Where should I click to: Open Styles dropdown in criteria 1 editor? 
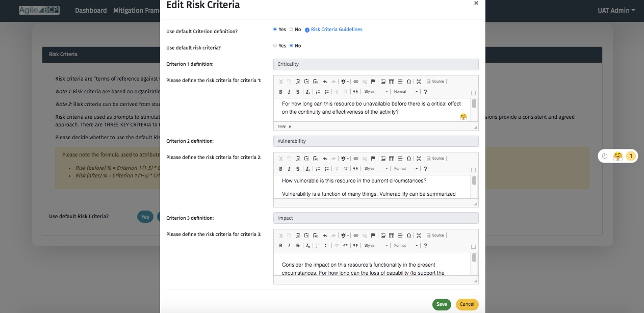tap(376, 92)
